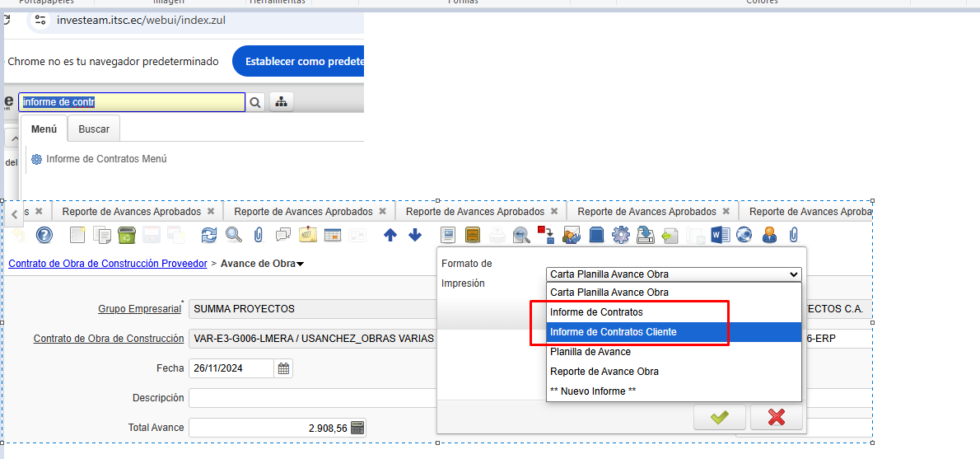The image size is (980, 459).
Task: Click the gear Process icon in toolbar
Action: point(621,236)
